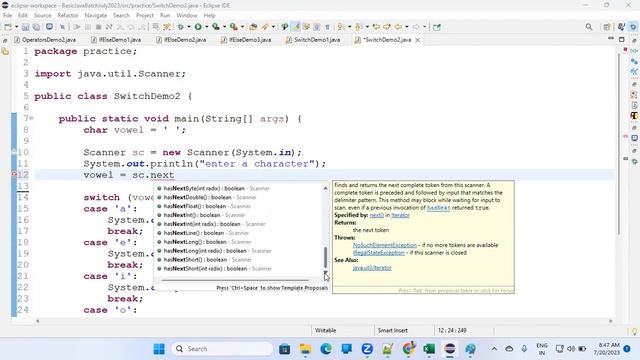Click the Resume debug toolbar icon
Viewport: 640px width, 360px height.
76,27
